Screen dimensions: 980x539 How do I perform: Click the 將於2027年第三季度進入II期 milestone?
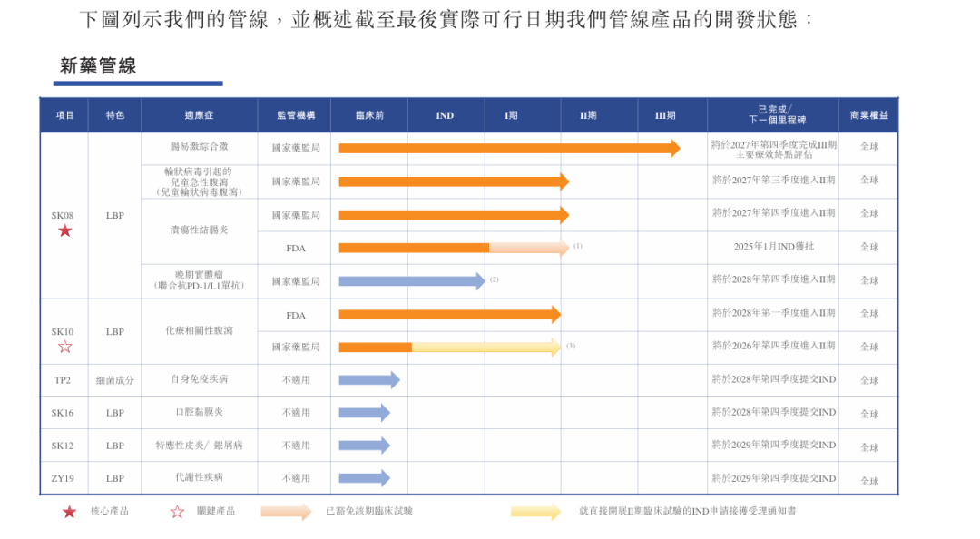(x=774, y=180)
